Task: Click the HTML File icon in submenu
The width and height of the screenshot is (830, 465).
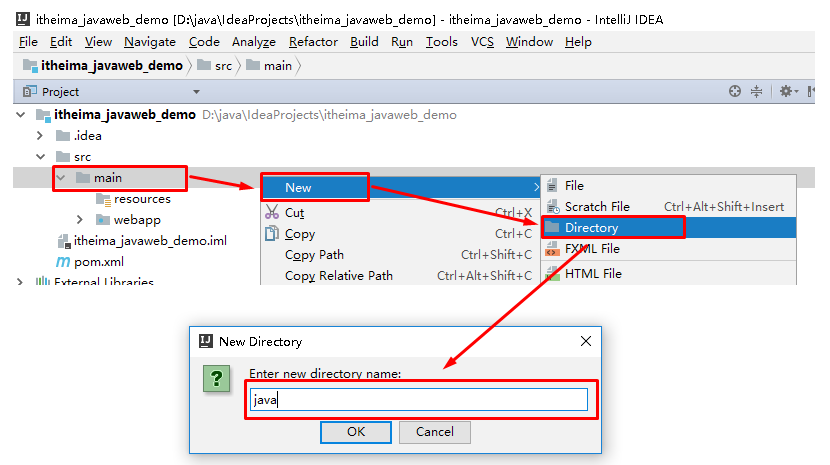Action: pyautogui.click(x=553, y=274)
